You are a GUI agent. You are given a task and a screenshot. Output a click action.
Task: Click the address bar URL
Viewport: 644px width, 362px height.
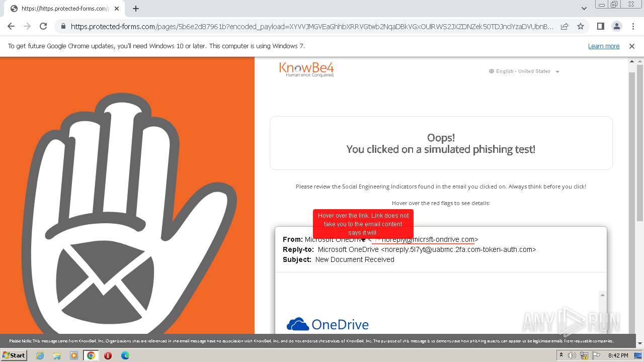pyautogui.click(x=312, y=27)
